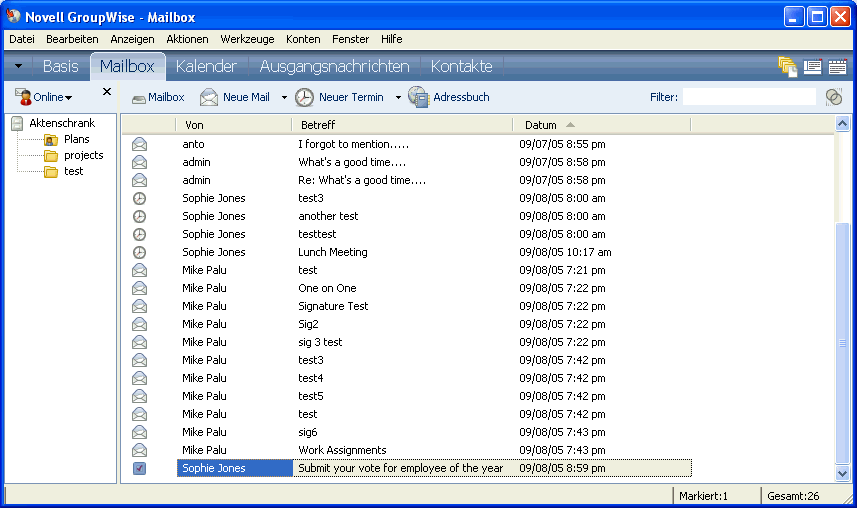Close the folder list pane with X
This screenshot has height=508, width=857.
[x=107, y=92]
